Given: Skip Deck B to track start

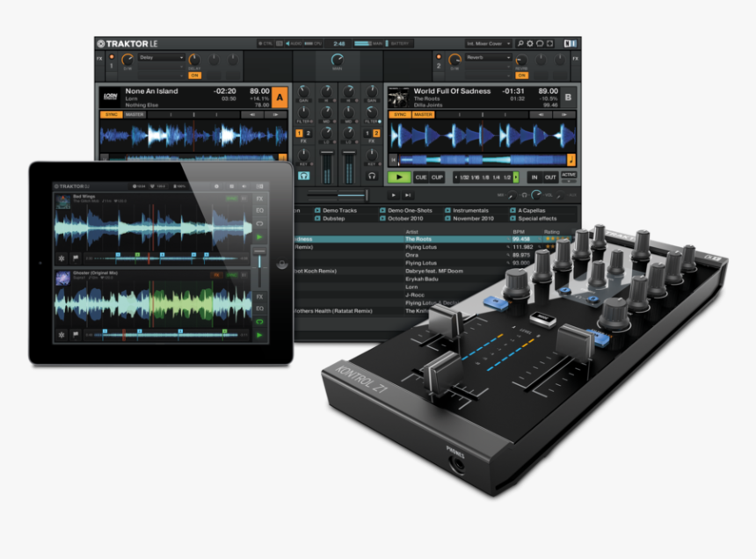Looking at the screenshot, I should pos(394,159).
